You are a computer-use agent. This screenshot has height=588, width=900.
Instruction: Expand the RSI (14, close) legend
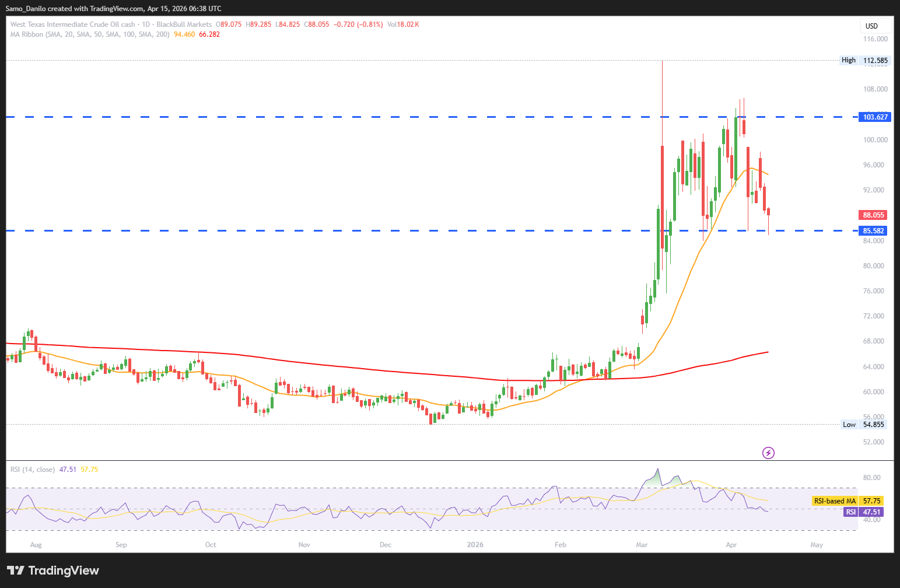coord(33,470)
